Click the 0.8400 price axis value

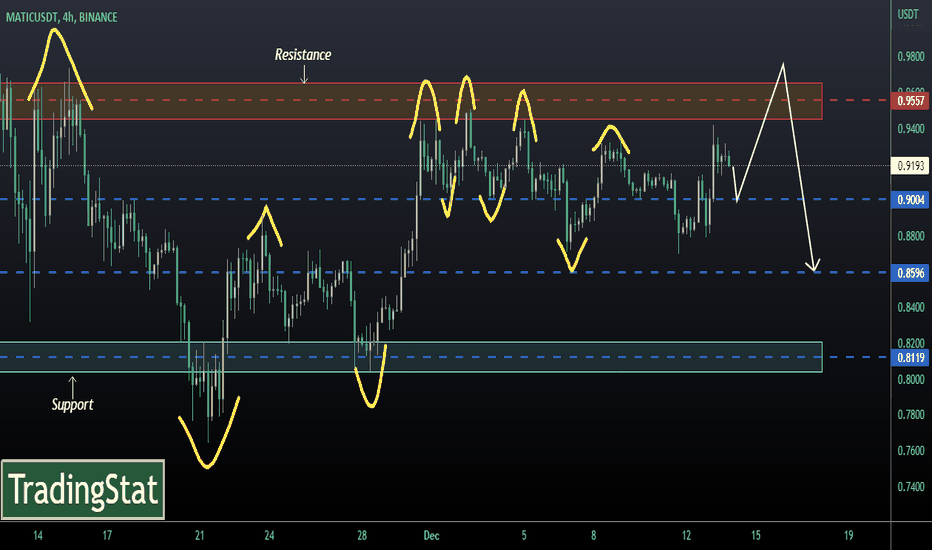click(911, 307)
